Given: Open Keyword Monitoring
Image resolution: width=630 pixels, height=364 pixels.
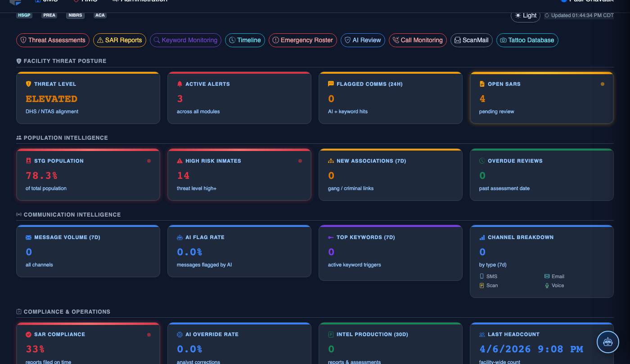Looking at the screenshot, I should coord(185,40).
